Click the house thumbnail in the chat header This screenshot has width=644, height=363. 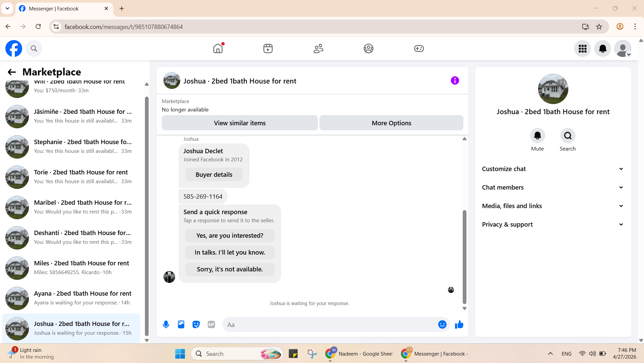click(x=172, y=80)
